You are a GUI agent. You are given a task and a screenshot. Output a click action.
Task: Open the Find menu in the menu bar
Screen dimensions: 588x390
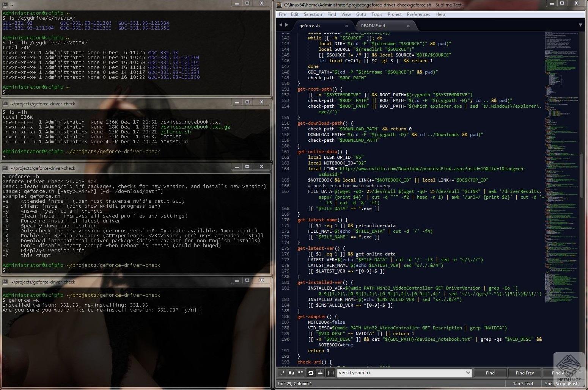332,14
